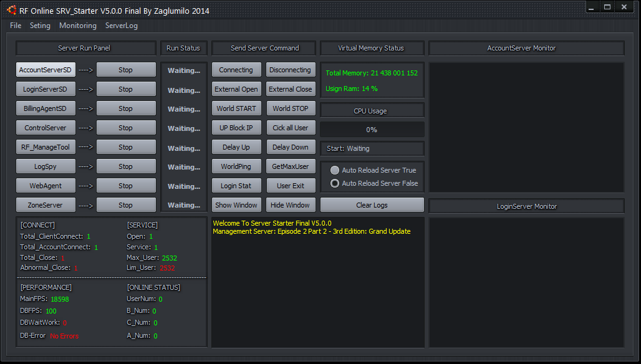Screen dimensions: 641x364
Task: Click the AccountServerSD Waiting... status
Action: pos(184,70)
